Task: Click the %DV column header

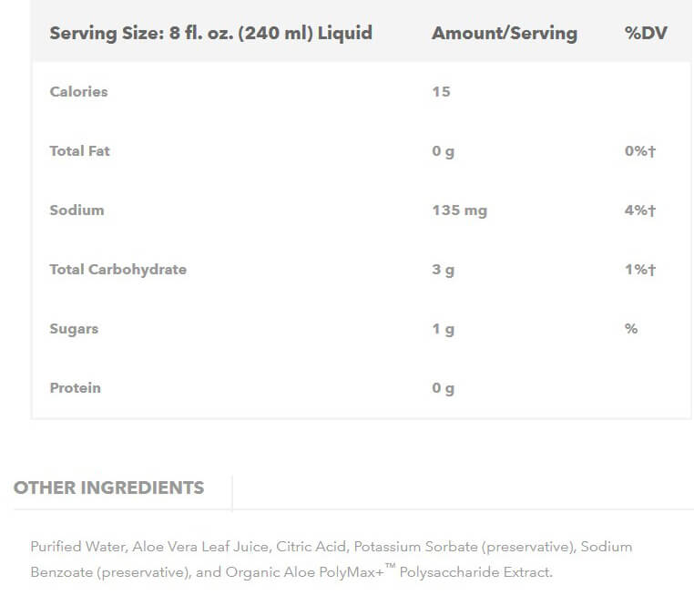Action: click(646, 33)
